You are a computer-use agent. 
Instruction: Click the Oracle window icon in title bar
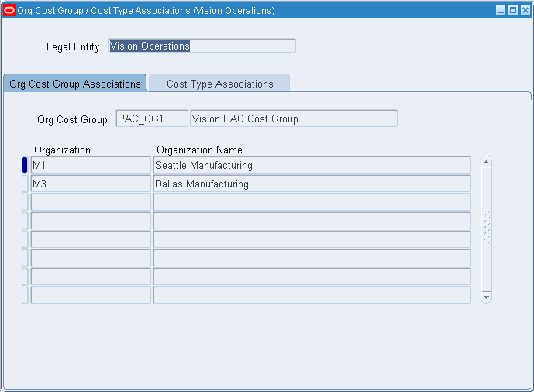pyautogui.click(x=9, y=10)
